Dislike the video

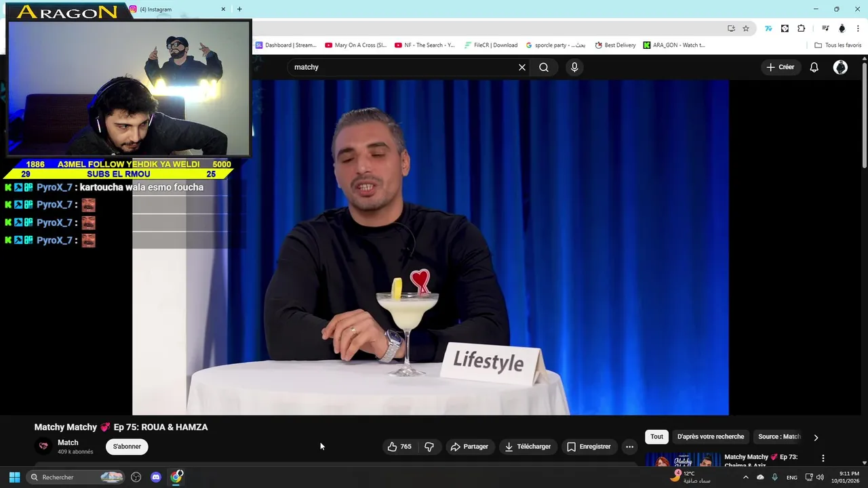coord(429,447)
